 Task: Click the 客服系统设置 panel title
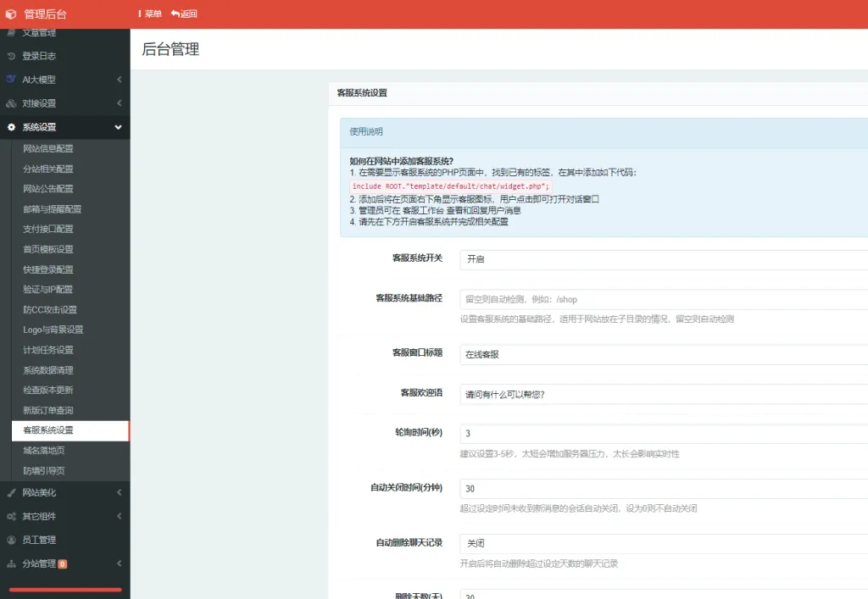pos(362,93)
